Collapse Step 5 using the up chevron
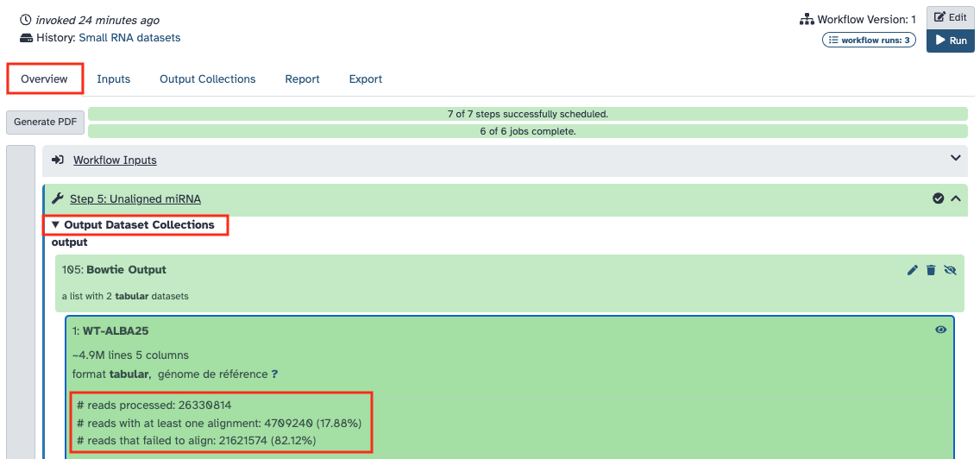The width and height of the screenshot is (980, 459). tap(955, 198)
